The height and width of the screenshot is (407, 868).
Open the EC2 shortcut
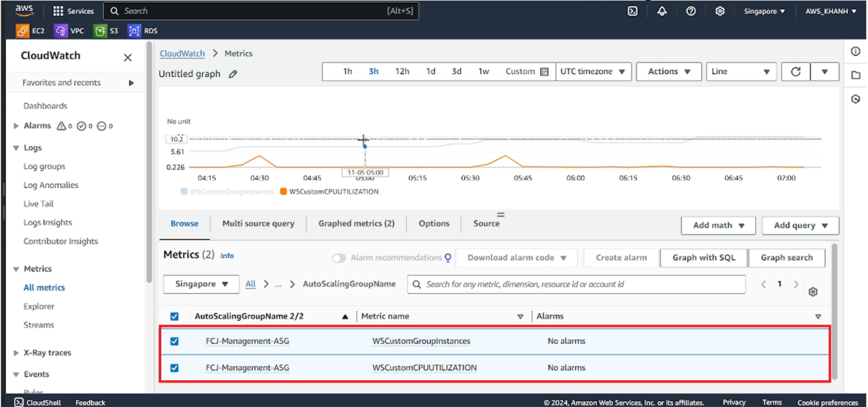tap(31, 31)
